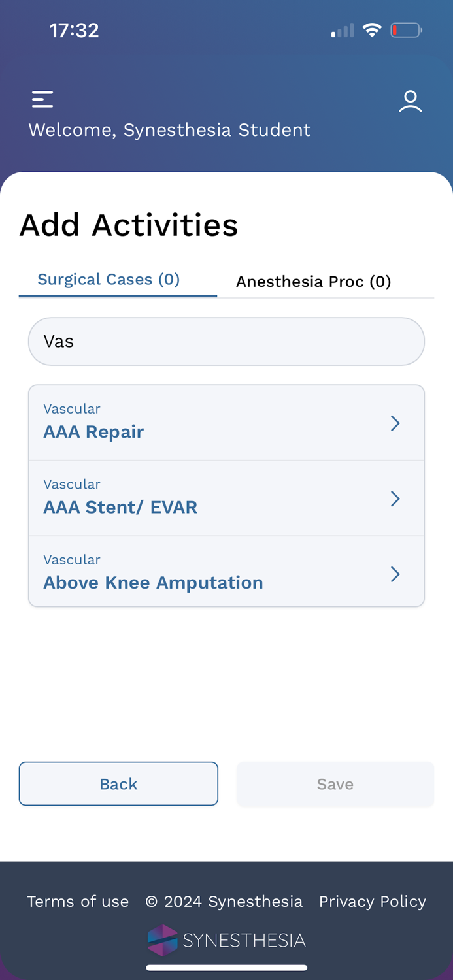
Task: Expand the AAA Repair entry
Action: [395, 423]
